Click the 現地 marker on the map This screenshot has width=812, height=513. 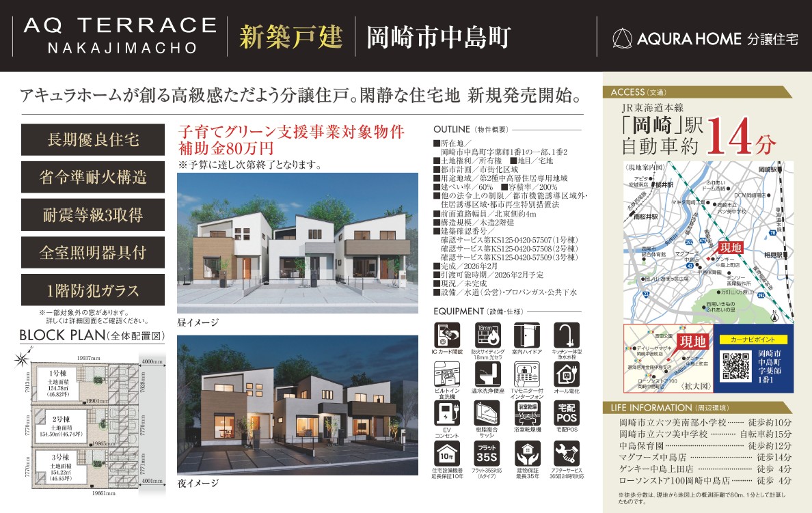731,247
